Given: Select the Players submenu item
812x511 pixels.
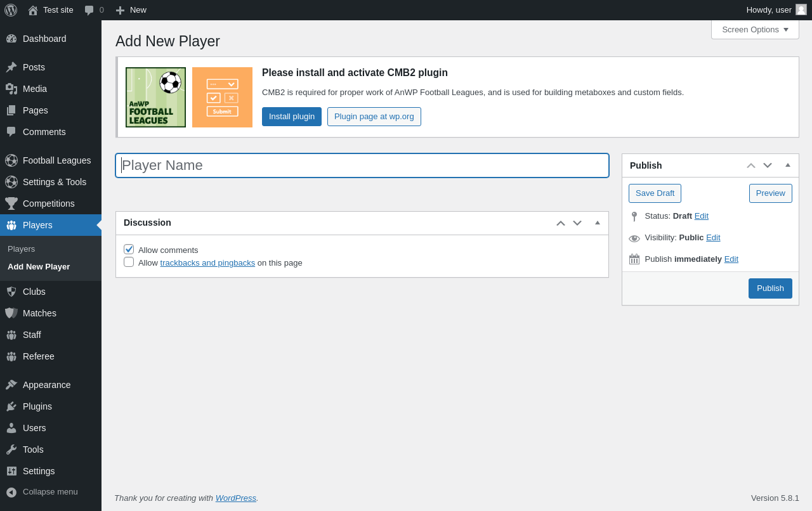Looking at the screenshot, I should point(22,249).
